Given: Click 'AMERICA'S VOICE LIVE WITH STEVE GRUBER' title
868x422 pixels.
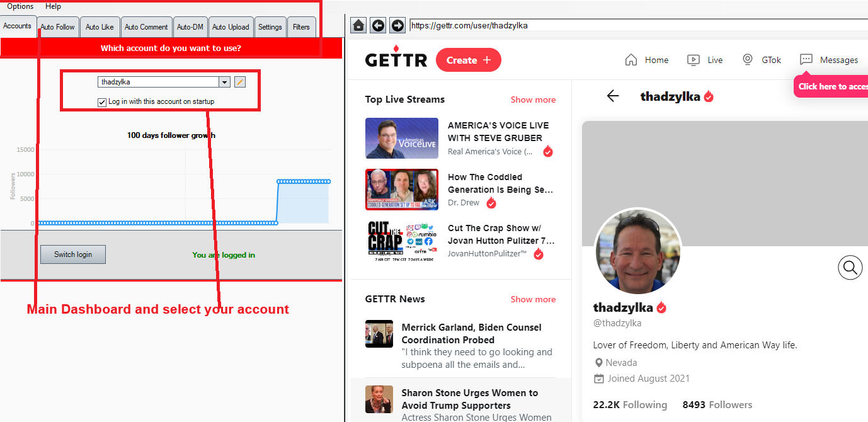Looking at the screenshot, I should [498, 132].
